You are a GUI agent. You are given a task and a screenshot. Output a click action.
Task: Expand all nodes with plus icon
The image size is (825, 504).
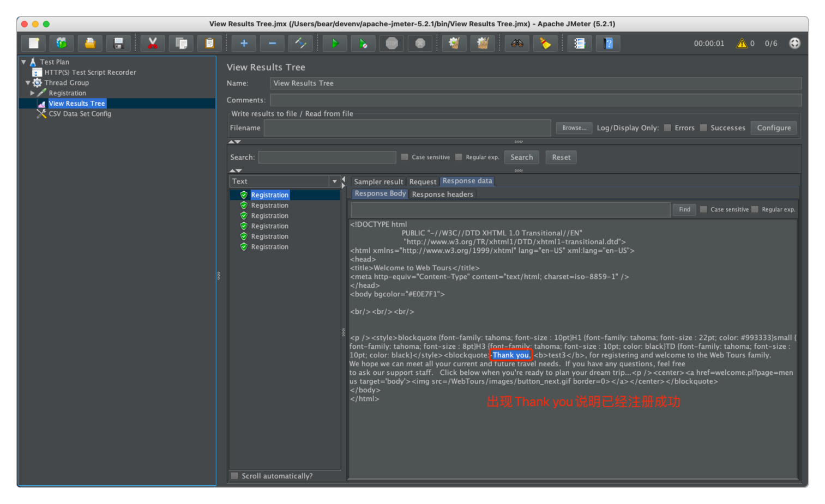[244, 43]
